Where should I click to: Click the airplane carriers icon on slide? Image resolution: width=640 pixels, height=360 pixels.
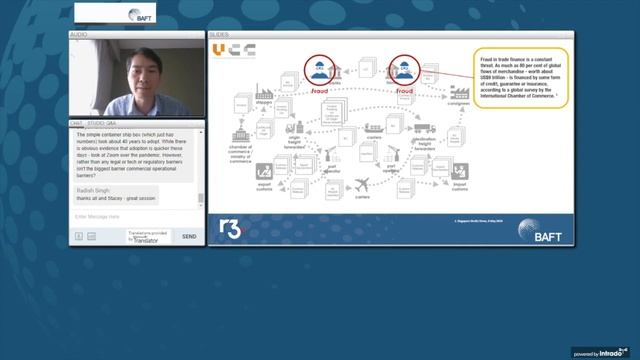pos(362,185)
